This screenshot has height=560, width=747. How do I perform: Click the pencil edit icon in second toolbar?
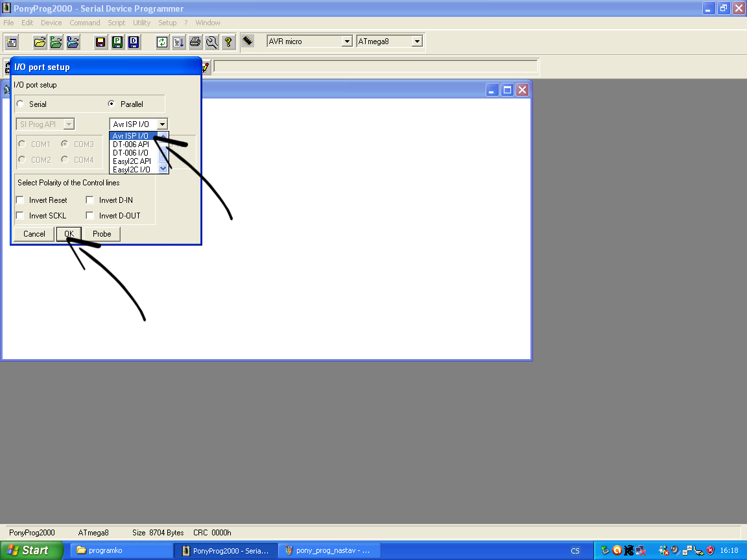(206, 67)
